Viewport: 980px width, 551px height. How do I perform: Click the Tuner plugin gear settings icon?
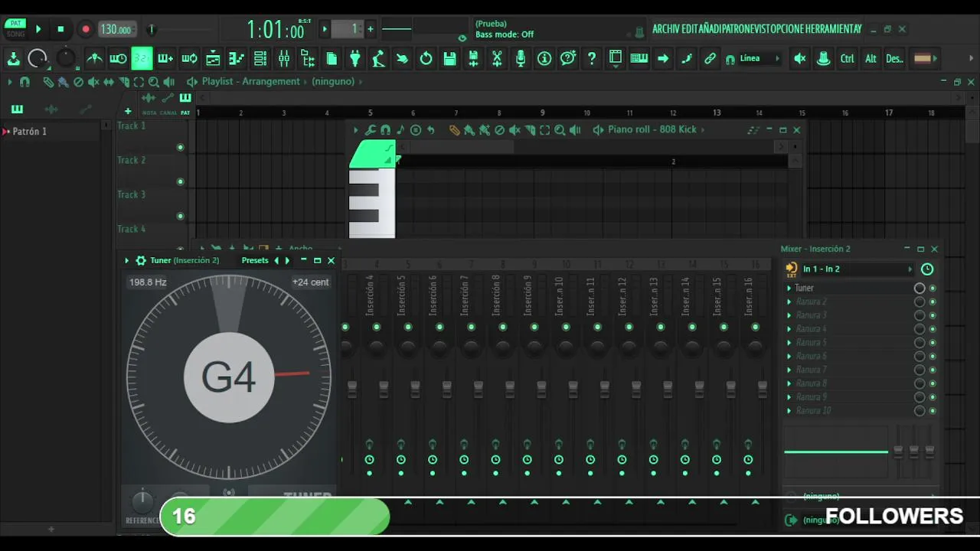(141, 260)
